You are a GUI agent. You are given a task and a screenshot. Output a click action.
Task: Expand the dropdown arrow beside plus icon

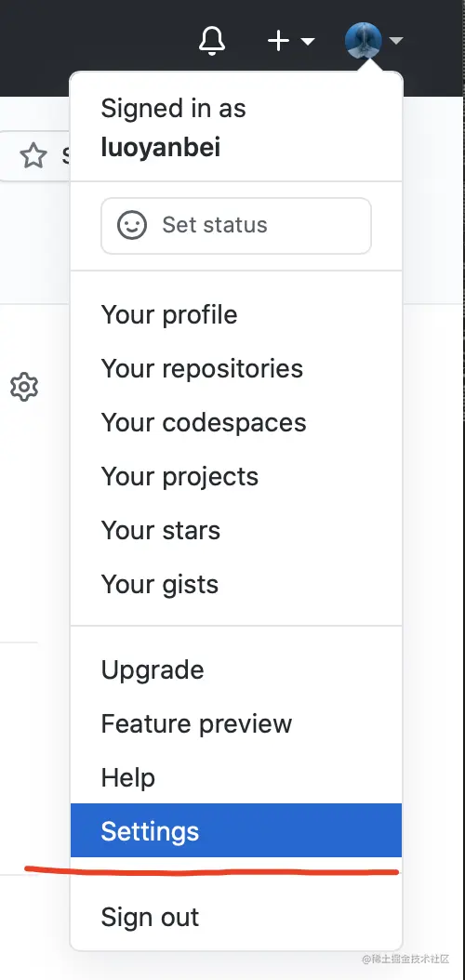[x=308, y=41]
